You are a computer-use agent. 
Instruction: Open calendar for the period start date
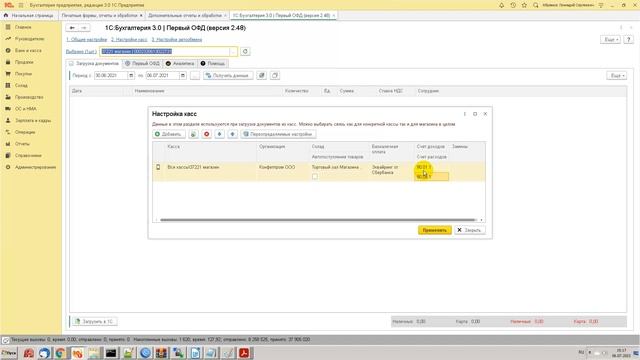pyautogui.click(x=131, y=76)
